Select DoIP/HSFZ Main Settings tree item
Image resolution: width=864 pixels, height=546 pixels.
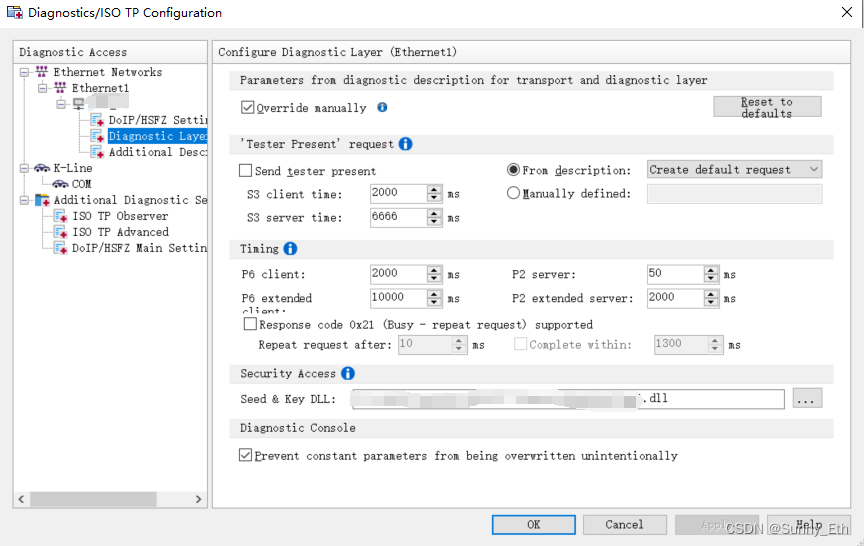click(x=139, y=247)
